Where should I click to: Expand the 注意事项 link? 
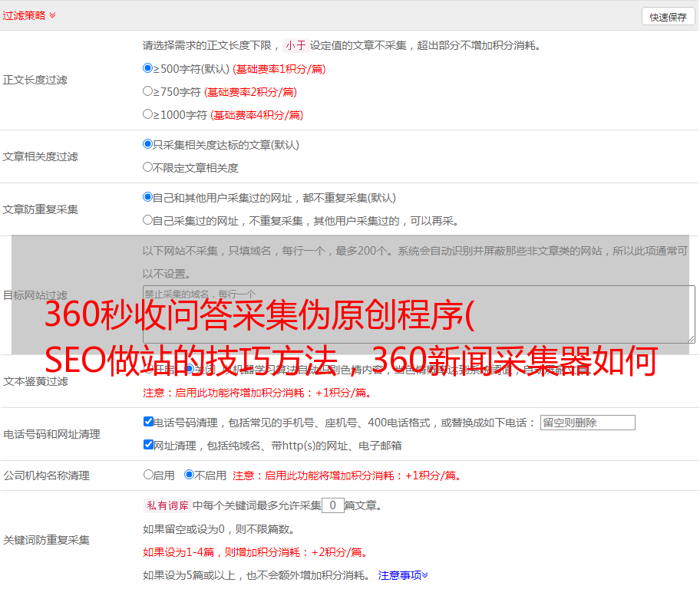pyautogui.click(x=403, y=575)
